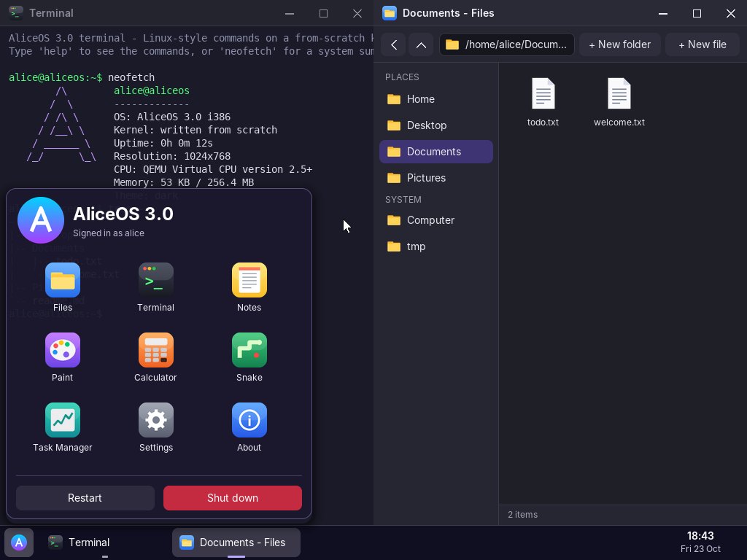Click the Files title bar folder icon
The width and height of the screenshot is (747, 560).
click(x=390, y=13)
